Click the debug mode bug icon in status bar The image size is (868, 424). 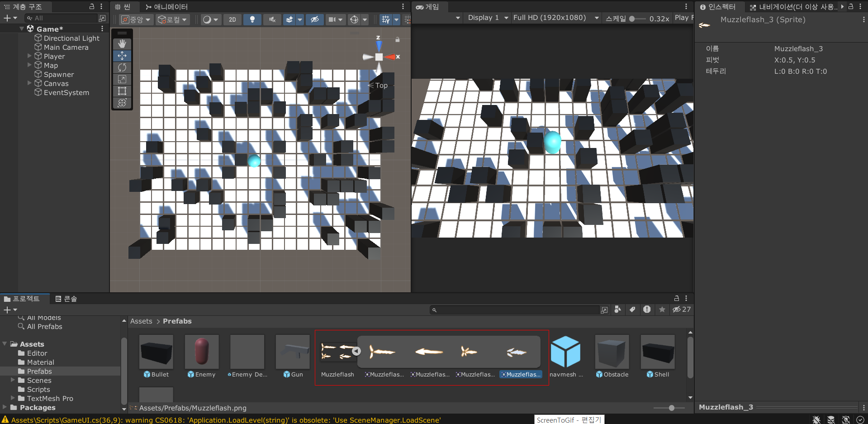pyautogui.click(x=816, y=419)
